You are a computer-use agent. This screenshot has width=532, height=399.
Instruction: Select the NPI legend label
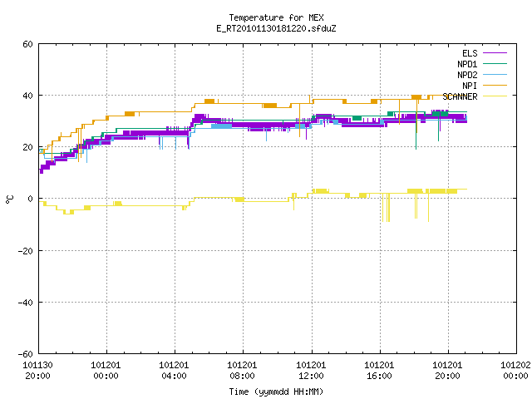click(470, 86)
